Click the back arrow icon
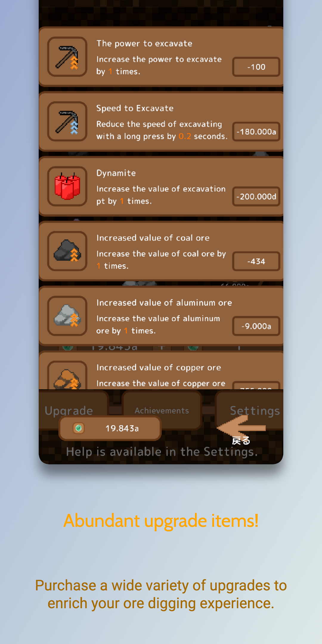Image resolution: width=322 pixels, height=644 pixels. [241, 428]
